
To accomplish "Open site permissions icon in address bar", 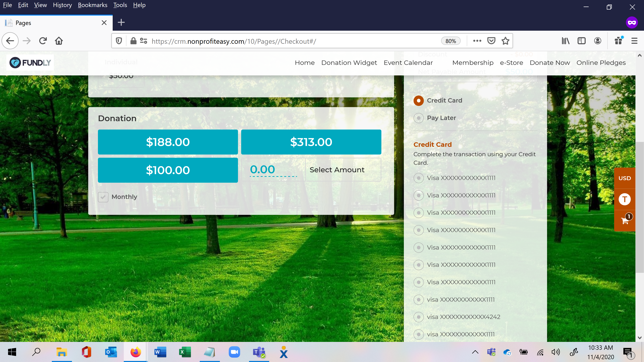I will [144, 41].
